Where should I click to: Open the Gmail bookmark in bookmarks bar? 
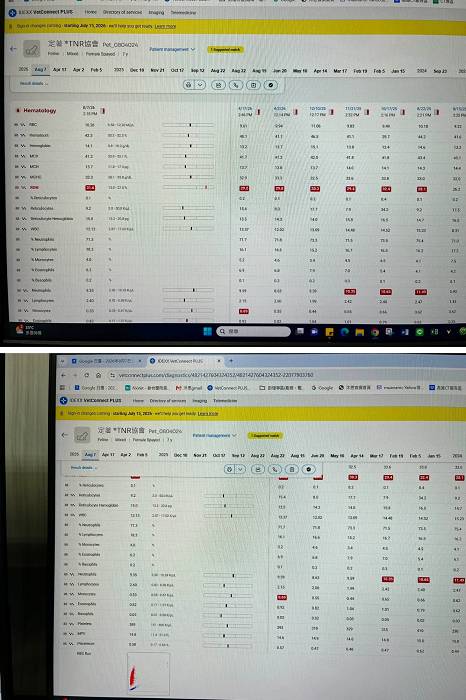click(188, 388)
